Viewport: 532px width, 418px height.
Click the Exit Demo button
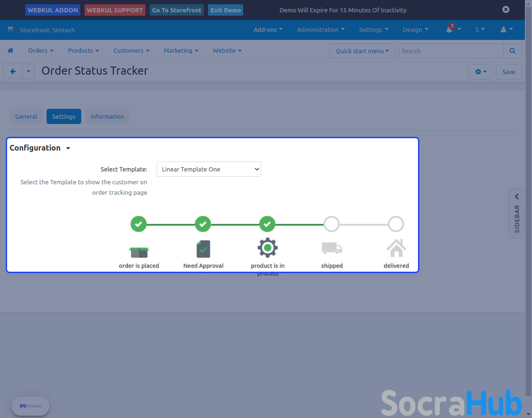tap(226, 10)
